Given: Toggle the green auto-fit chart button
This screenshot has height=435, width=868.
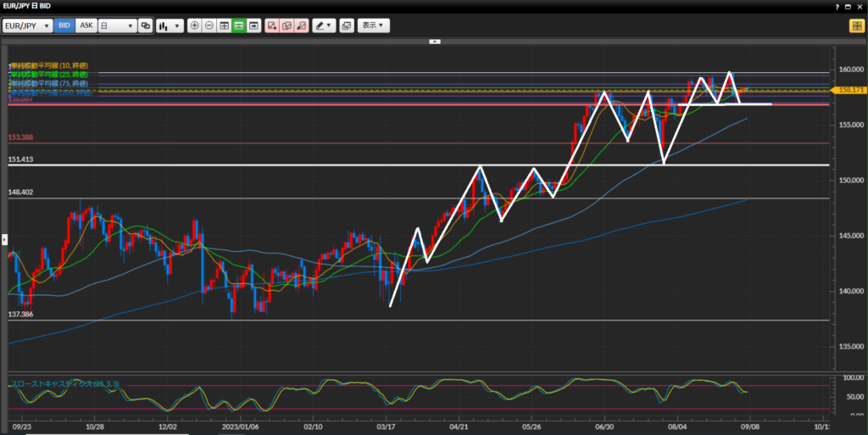Looking at the screenshot, I should click(239, 25).
